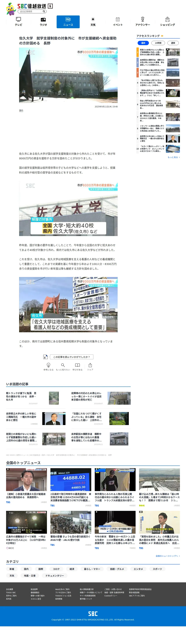Viewport: 186px width, 644px height.
Task: Click the SBC mascot character icon
Action: (x=11, y=9)
